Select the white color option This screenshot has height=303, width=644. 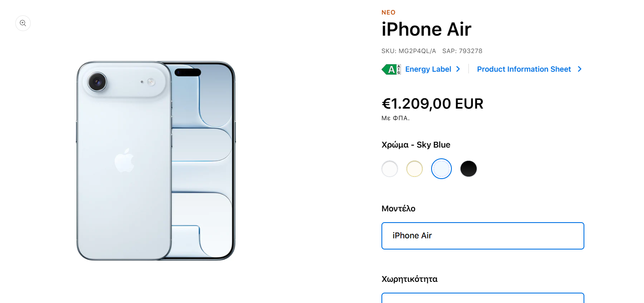(390, 169)
